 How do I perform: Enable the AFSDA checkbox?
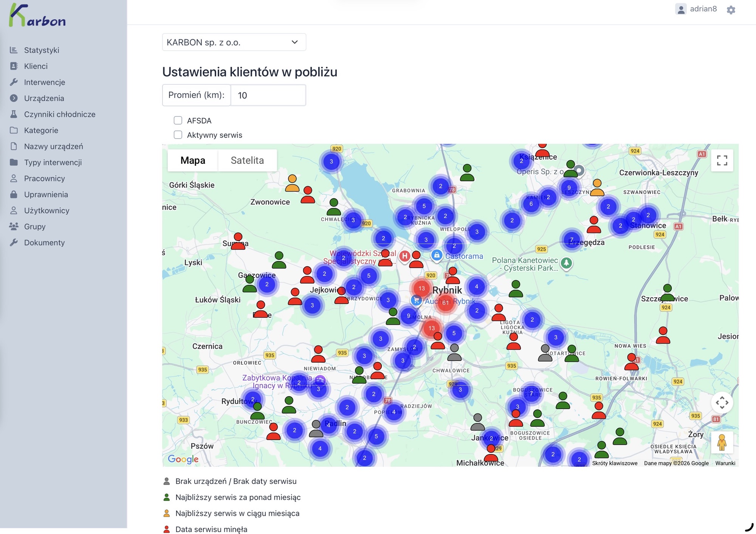coord(178,120)
